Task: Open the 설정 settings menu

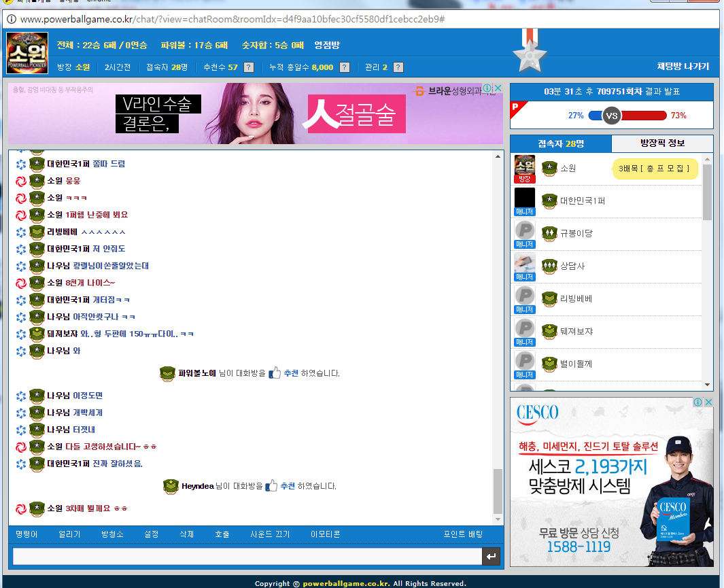Action: tap(152, 534)
